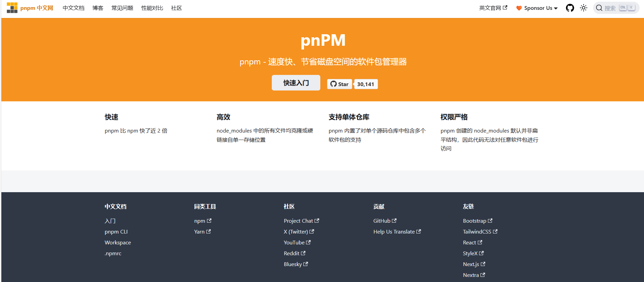The image size is (644, 282).
Task: Open the 英文官网 external link
Action: click(x=493, y=8)
